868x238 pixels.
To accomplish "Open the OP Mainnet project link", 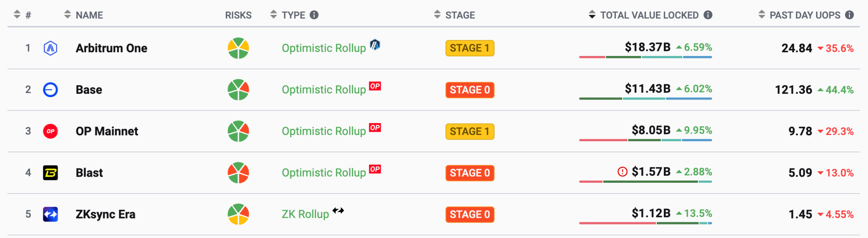I will coord(107,131).
